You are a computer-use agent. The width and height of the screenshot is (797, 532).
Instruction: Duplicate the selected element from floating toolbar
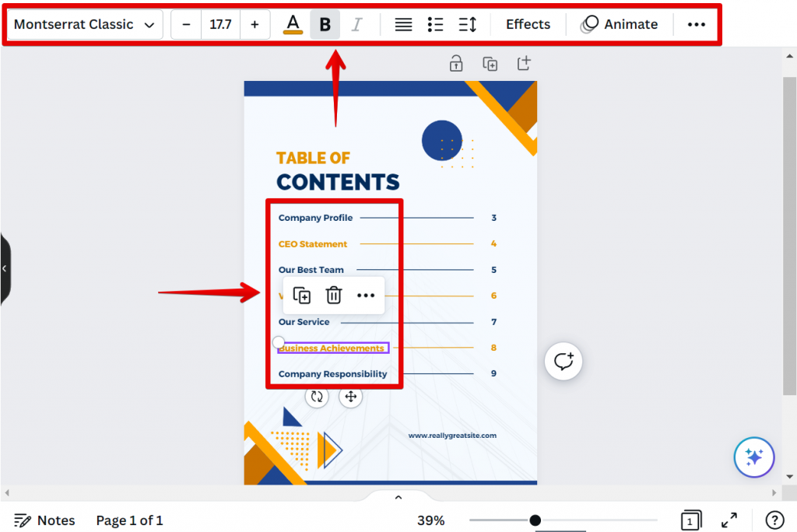[301, 295]
